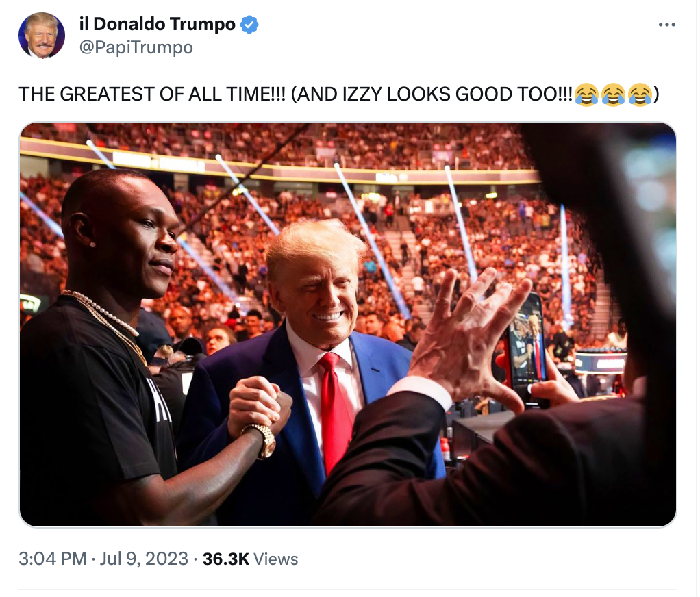Click the 3:04 PM timestamp
The image size is (700, 597).
coord(53,559)
